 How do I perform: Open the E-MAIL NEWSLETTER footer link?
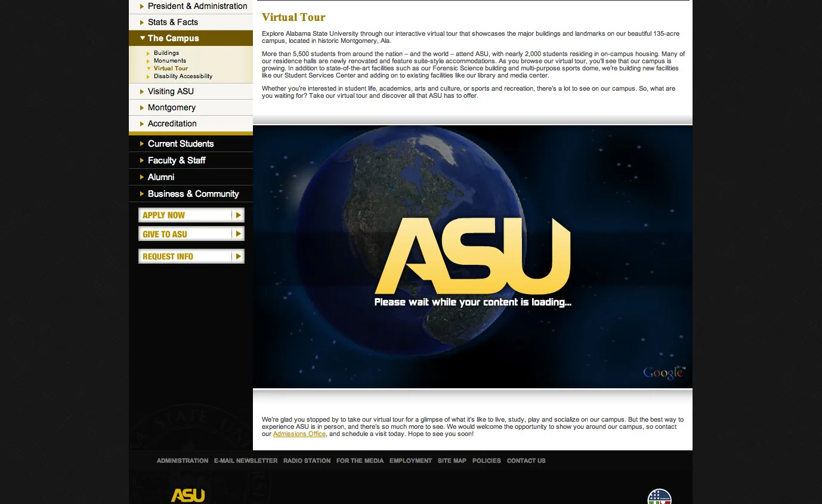[246, 460]
